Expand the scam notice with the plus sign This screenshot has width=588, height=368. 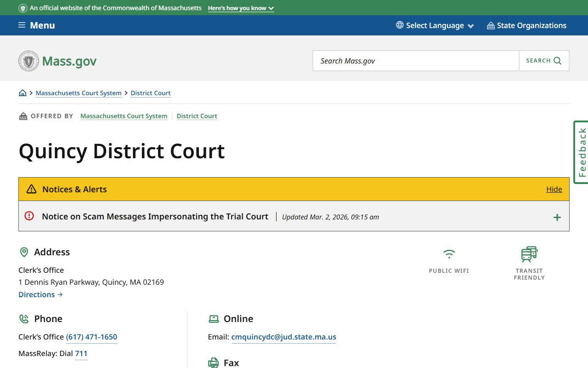[x=557, y=218]
